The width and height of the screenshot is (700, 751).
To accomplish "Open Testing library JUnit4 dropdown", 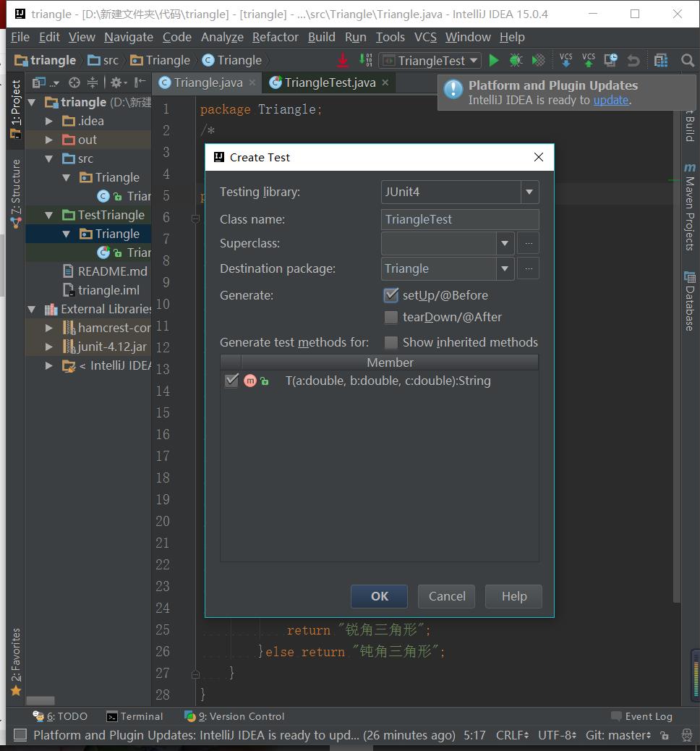I will pyautogui.click(x=529, y=192).
